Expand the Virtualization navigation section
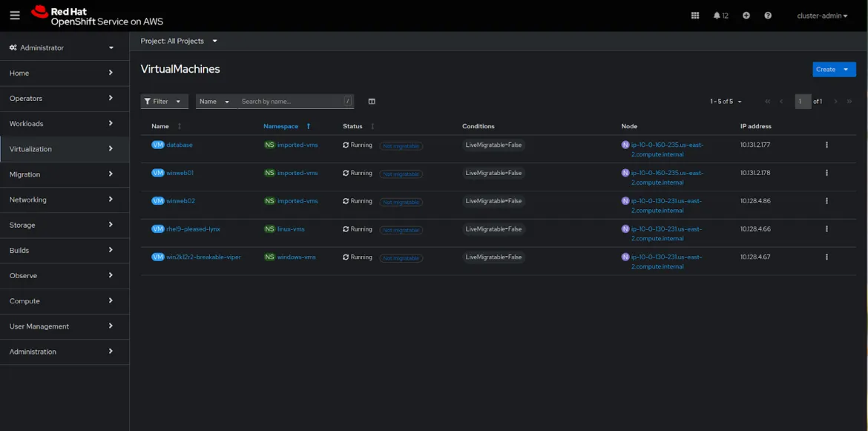Screen dimensions: 868x431 point(65,149)
